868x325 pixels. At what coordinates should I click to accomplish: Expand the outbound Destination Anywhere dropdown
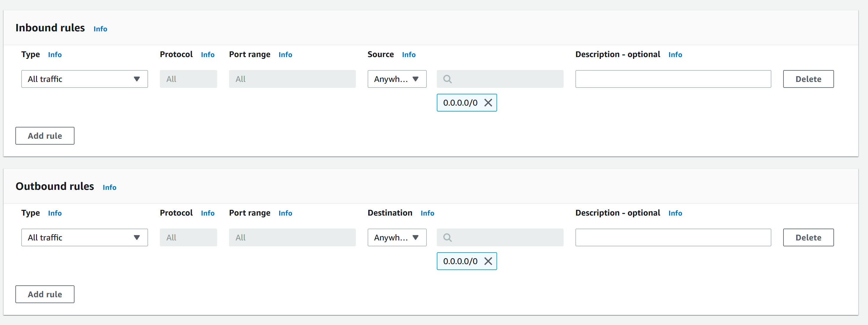point(397,237)
